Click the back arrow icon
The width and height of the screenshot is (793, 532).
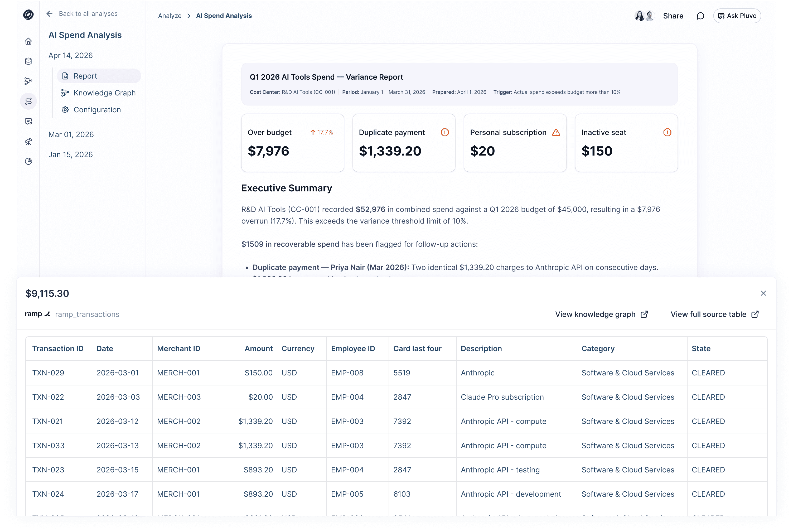tap(50, 13)
